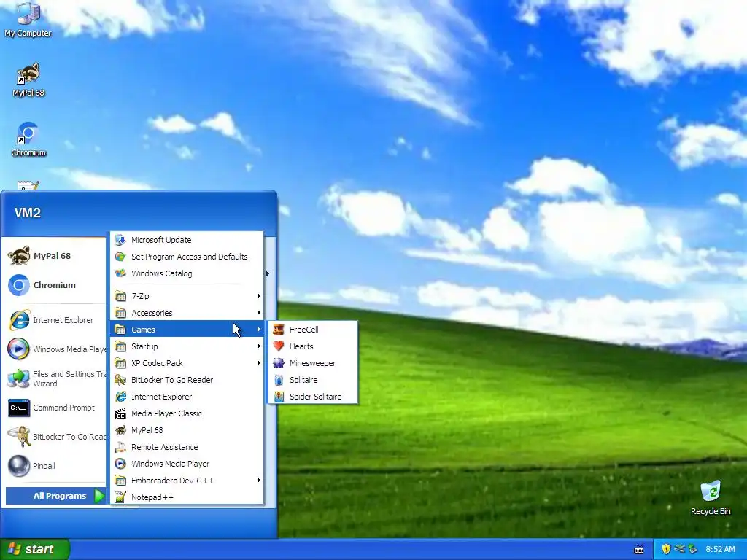
Task: Open FreeCell from the Games submenu
Action: click(312, 330)
